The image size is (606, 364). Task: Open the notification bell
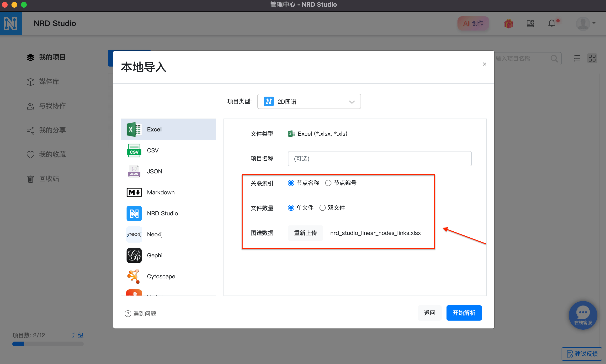pyautogui.click(x=552, y=24)
